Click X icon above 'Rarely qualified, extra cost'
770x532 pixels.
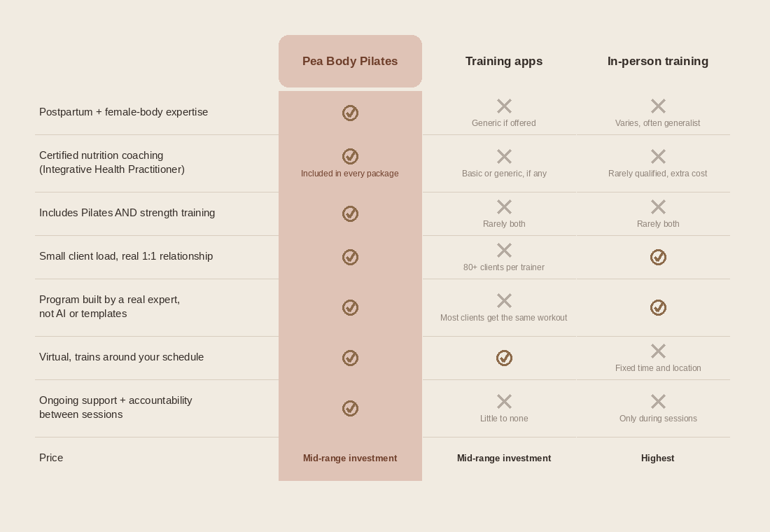tap(658, 157)
